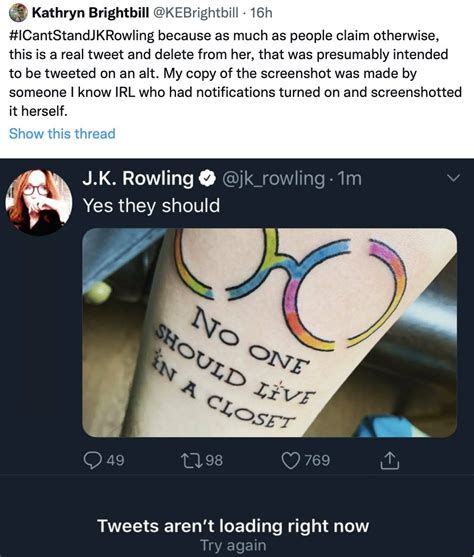Screen dimensions: 474x557
Task: Click the verified badge next to J.K. Rowling
Action: tap(207, 178)
